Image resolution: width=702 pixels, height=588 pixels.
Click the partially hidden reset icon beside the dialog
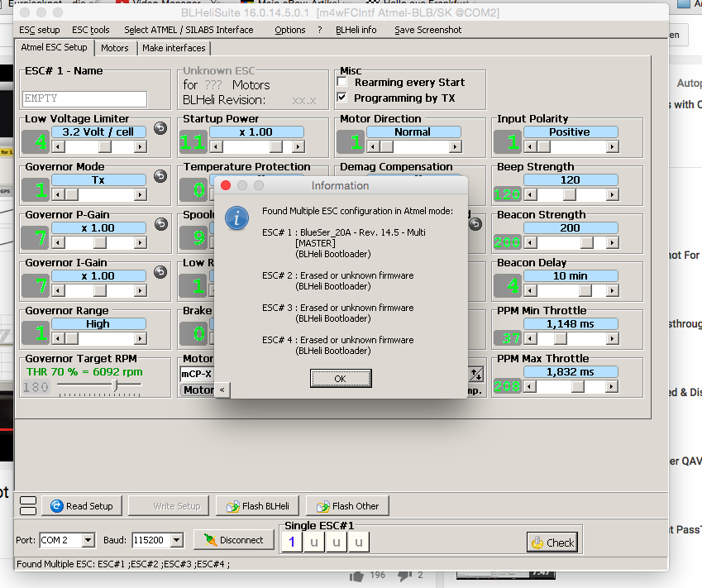point(475,224)
